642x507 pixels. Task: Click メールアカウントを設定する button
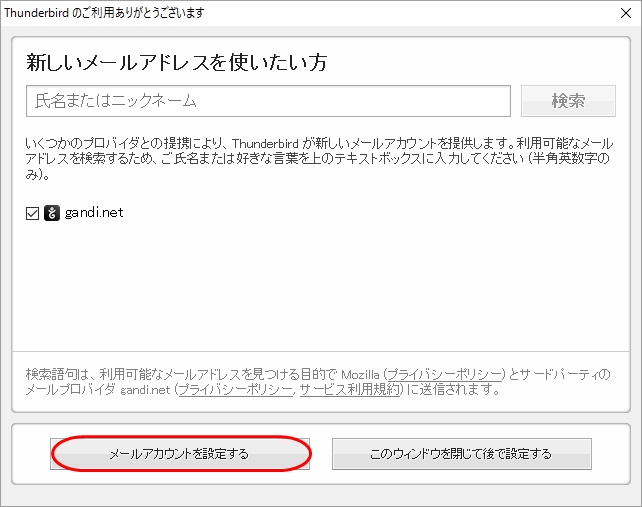coord(180,453)
